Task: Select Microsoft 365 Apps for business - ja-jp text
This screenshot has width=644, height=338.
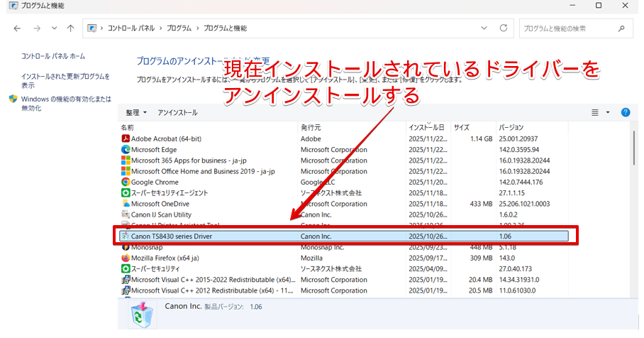Action: coord(189,160)
